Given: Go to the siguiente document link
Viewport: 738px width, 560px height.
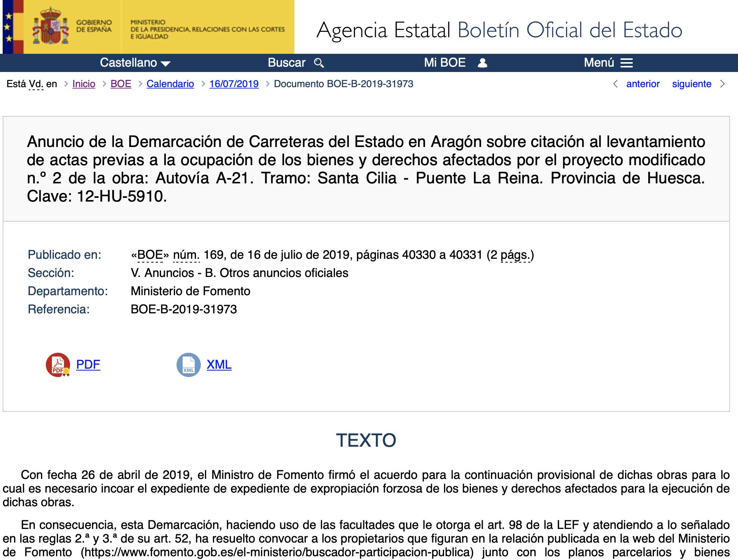Looking at the screenshot, I should click(x=691, y=84).
